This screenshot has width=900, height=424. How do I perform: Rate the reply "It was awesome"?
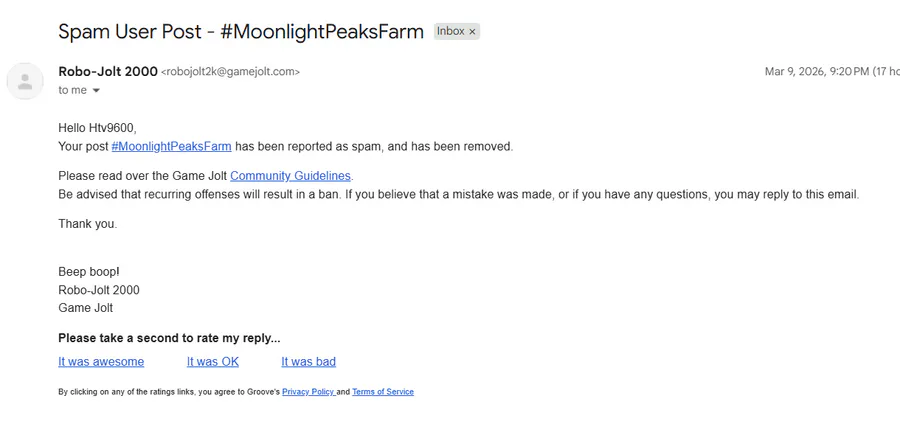click(x=101, y=362)
